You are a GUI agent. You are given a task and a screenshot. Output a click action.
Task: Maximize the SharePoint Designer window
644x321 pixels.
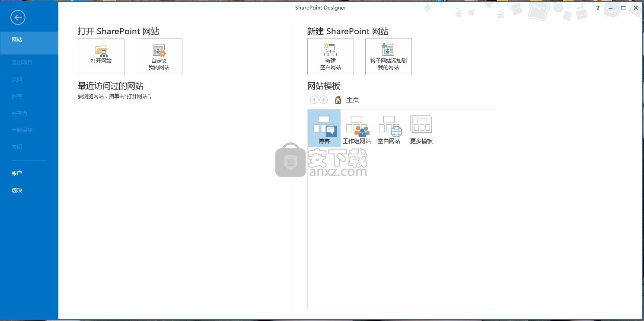623,8
